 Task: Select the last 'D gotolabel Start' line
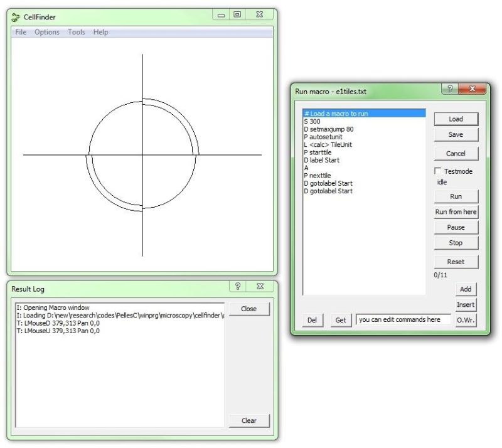pyautogui.click(x=364, y=191)
